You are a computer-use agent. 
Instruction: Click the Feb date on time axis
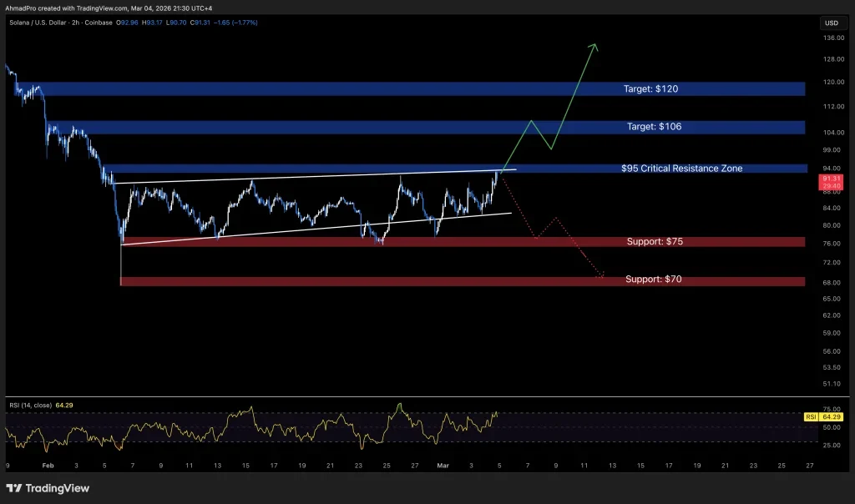(48, 466)
